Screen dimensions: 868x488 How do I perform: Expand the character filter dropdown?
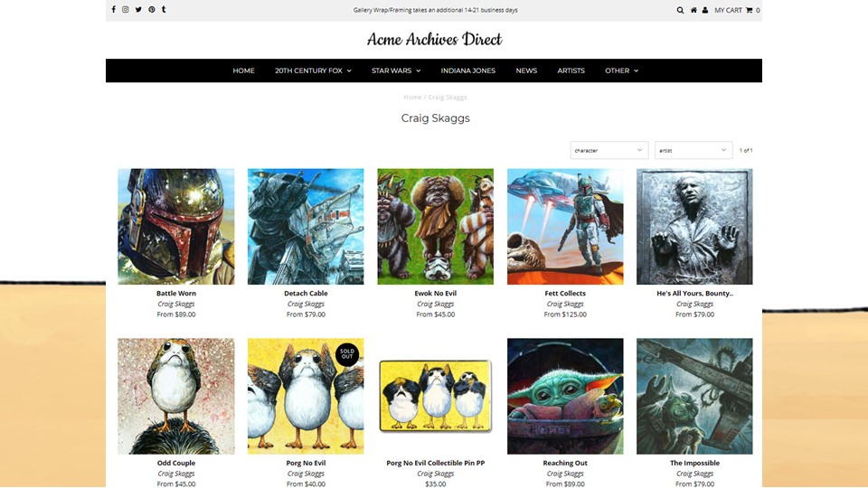(x=609, y=151)
